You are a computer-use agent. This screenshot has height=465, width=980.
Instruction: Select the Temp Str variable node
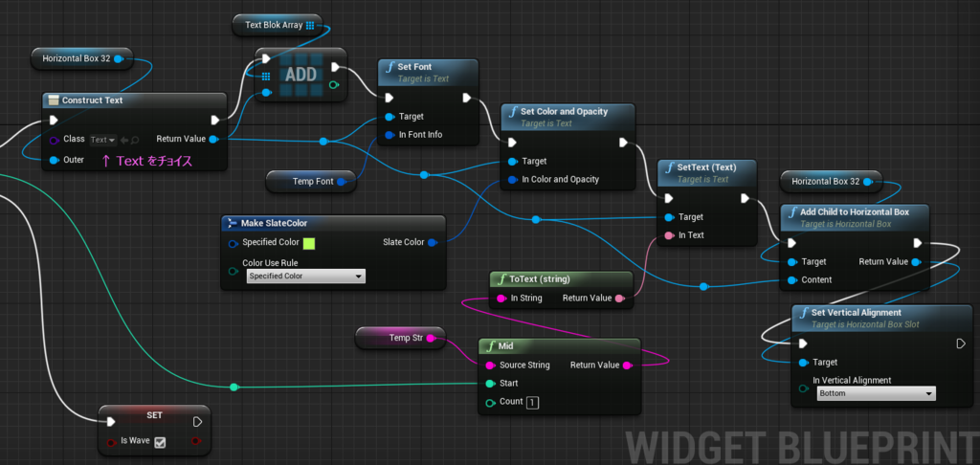[x=400, y=338]
